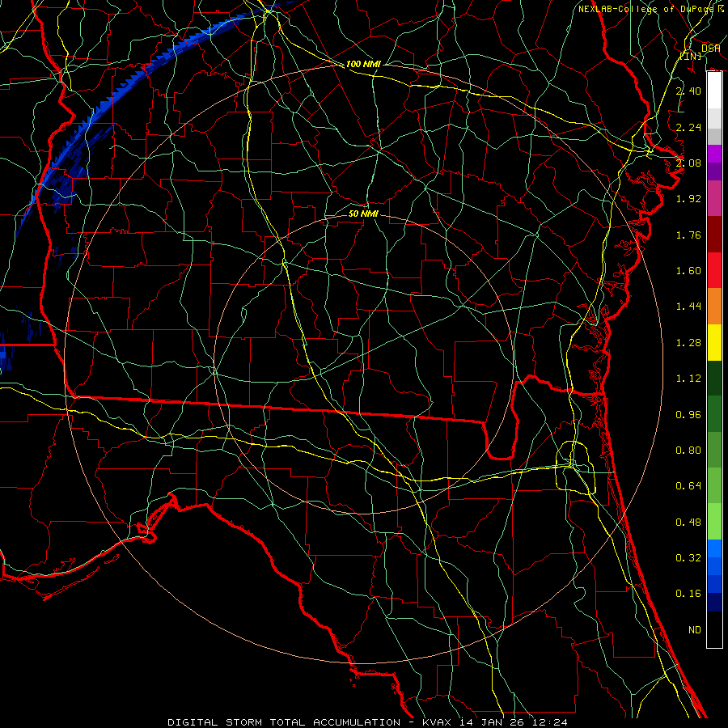Click the '0.16' scale value
Image resolution: width=728 pixels, height=728 pixels.
[688, 594]
